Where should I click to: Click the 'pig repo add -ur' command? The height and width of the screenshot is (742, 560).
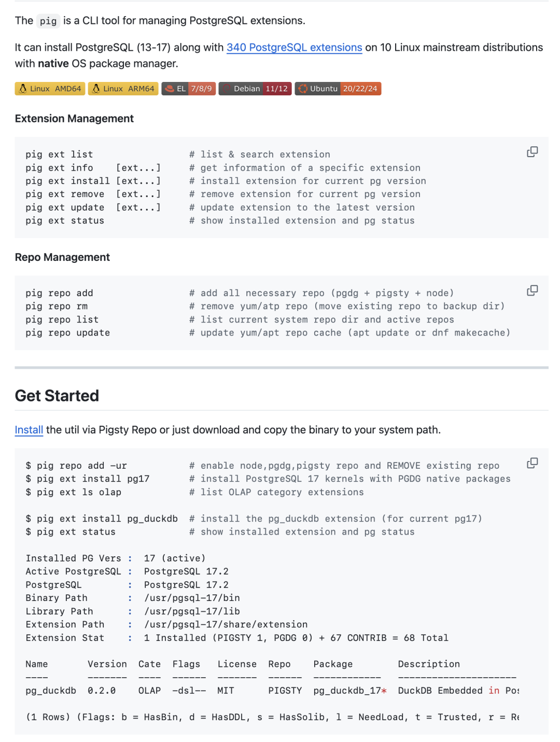[x=76, y=466]
